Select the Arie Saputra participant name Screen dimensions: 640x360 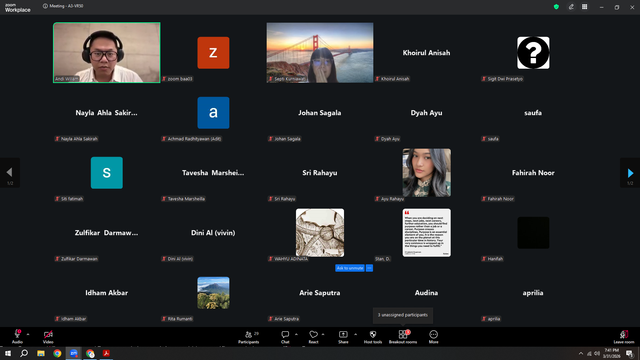pyautogui.click(x=320, y=293)
